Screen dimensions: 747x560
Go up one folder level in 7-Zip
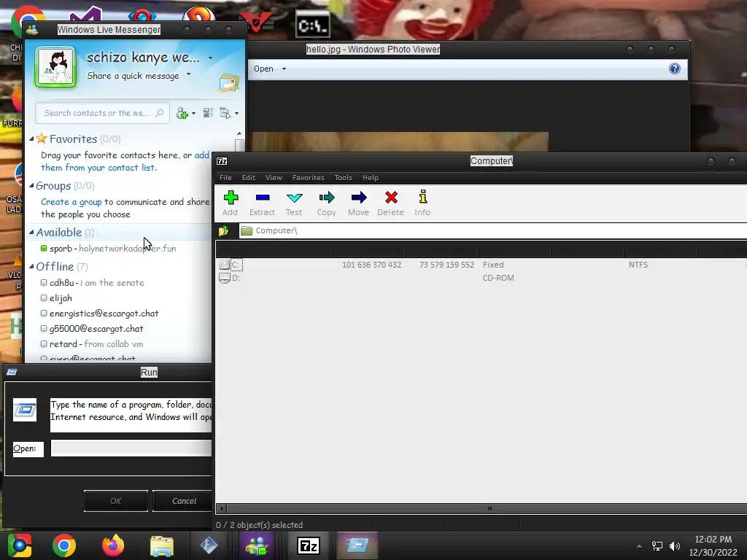pyautogui.click(x=223, y=231)
